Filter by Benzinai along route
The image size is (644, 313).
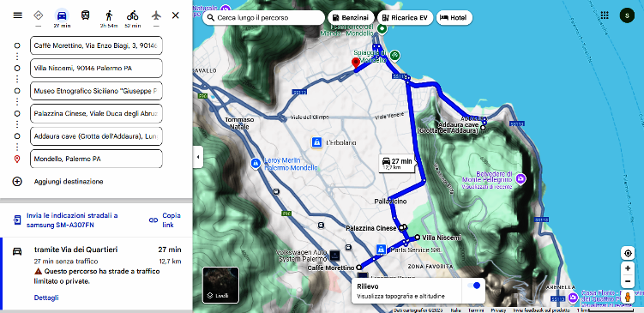click(x=352, y=18)
